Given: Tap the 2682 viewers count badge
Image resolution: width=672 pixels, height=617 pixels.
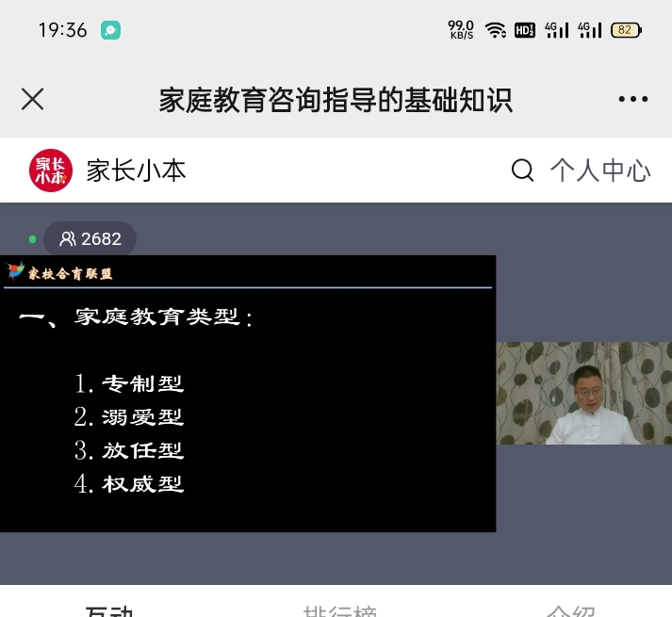Looking at the screenshot, I should point(90,239).
